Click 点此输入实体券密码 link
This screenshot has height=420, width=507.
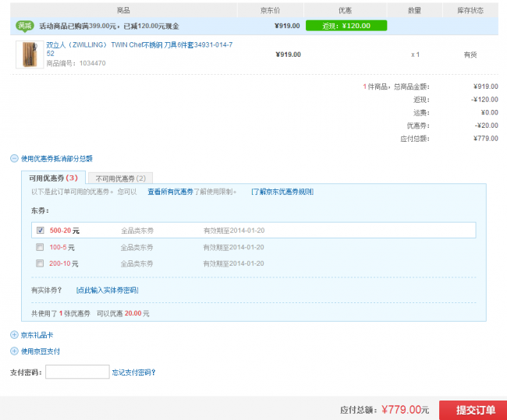[107, 290]
